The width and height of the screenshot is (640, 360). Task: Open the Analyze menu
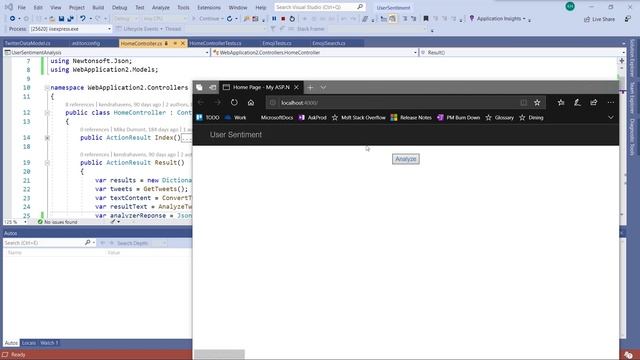[x=160, y=7]
